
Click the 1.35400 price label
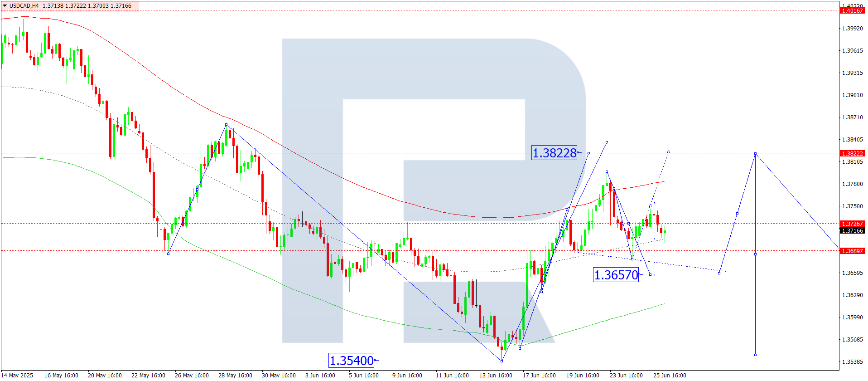tap(352, 361)
